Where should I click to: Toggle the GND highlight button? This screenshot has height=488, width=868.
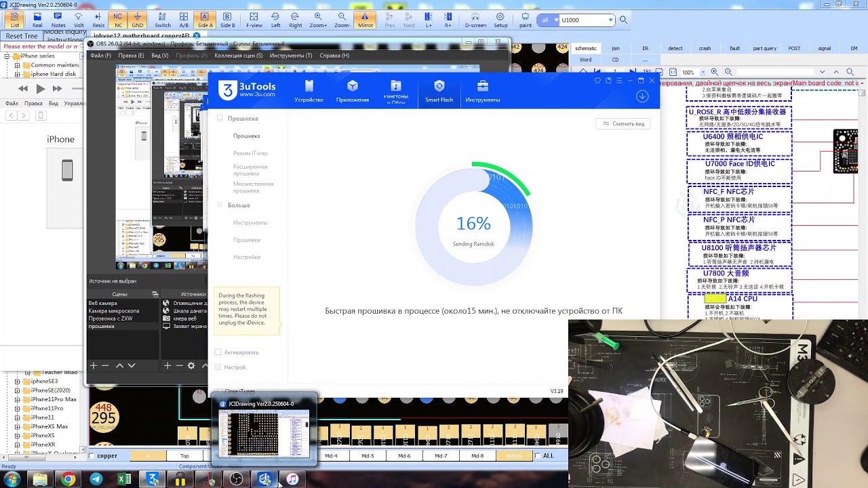[138, 20]
